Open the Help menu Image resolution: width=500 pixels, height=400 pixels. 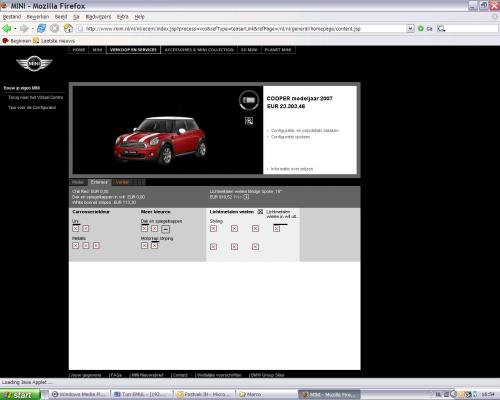[139, 17]
